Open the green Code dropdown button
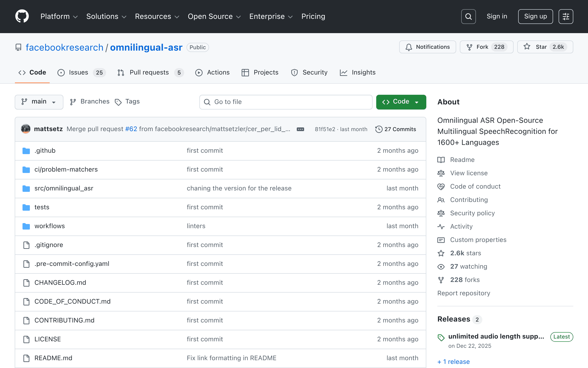 [401, 102]
